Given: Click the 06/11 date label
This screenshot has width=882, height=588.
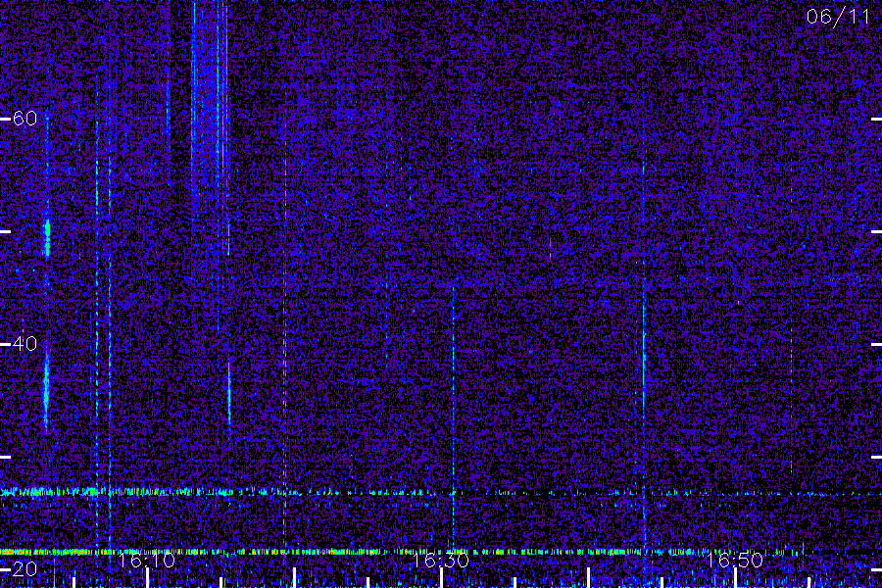Looking at the screenshot, I should [x=838, y=17].
